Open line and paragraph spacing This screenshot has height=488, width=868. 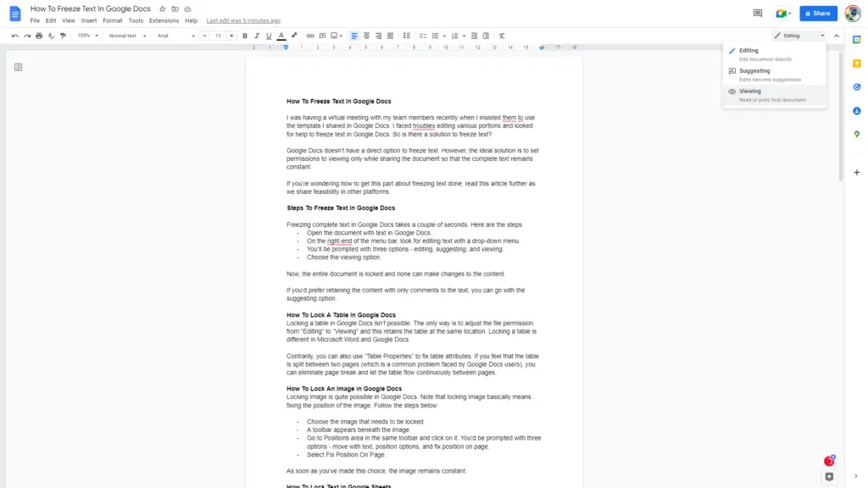[407, 36]
